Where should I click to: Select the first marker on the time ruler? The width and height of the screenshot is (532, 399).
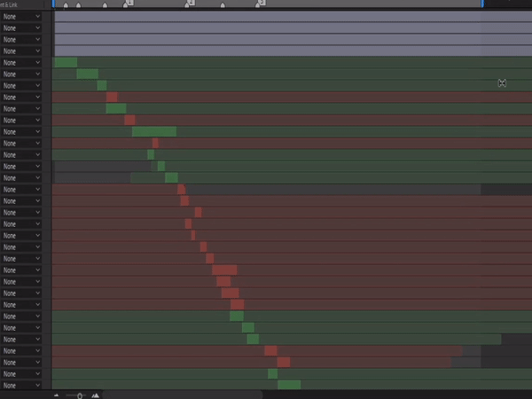(x=66, y=5)
